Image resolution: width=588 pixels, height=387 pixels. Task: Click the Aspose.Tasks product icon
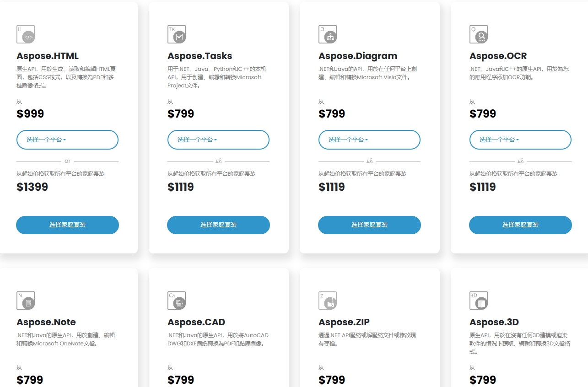coord(177,34)
